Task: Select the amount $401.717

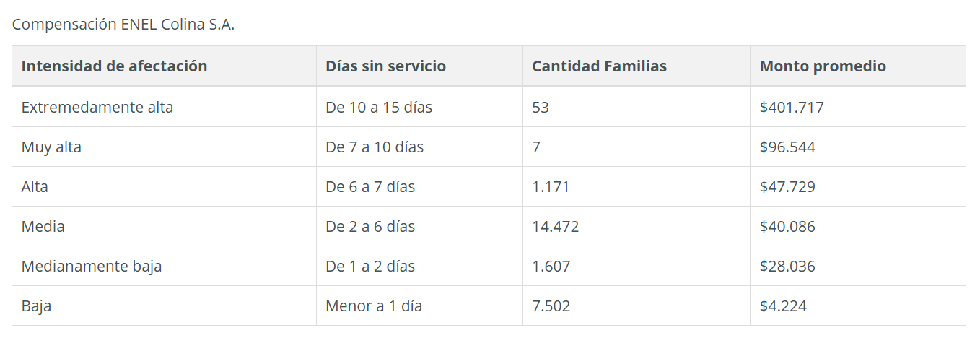Action: pyautogui.click(x=792, y=108)
